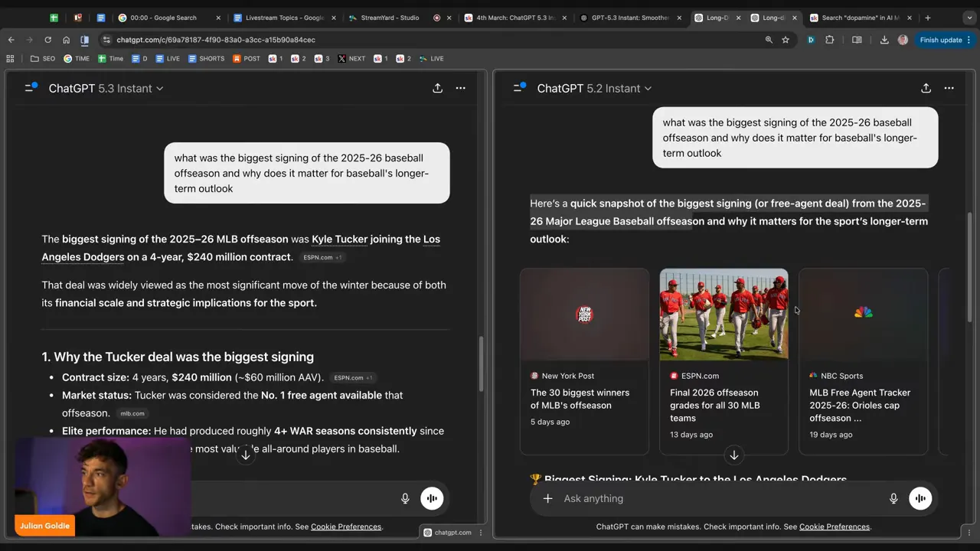980x551 pixels.
Task: Start dictation in the 5.2 Instant pane
Action: coord(893,498)
